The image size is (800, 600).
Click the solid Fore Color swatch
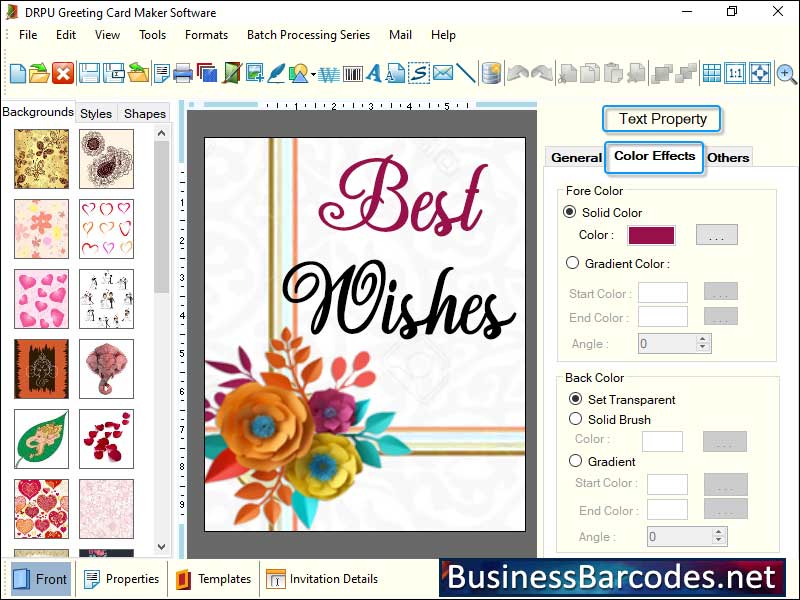point(651,235)
